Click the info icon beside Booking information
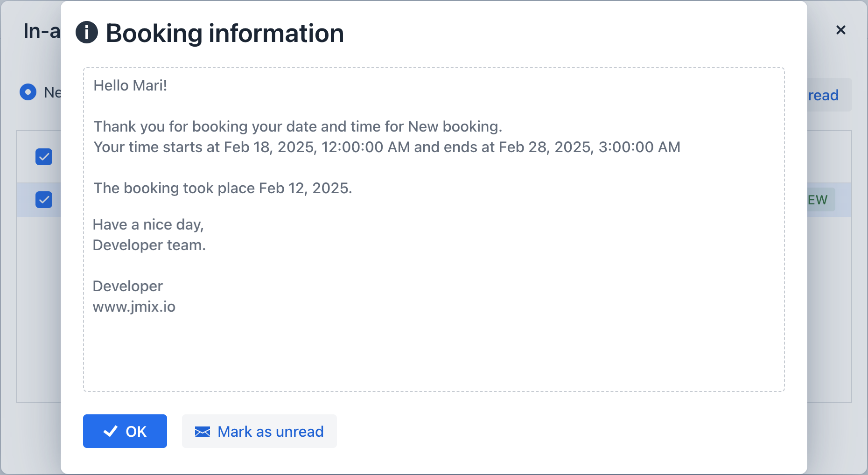The height and width of the screenshot is (475, 868). click(x=87, y=33)
